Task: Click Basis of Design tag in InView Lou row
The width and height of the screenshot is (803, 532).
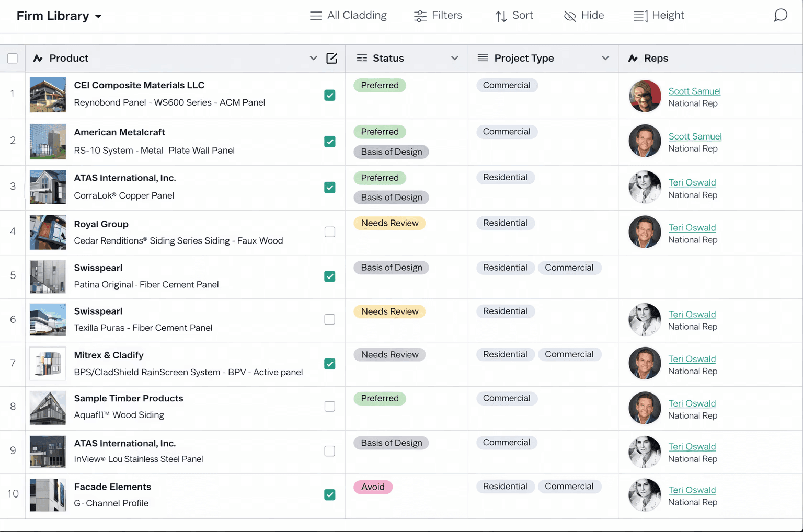Action: [391, 443]
